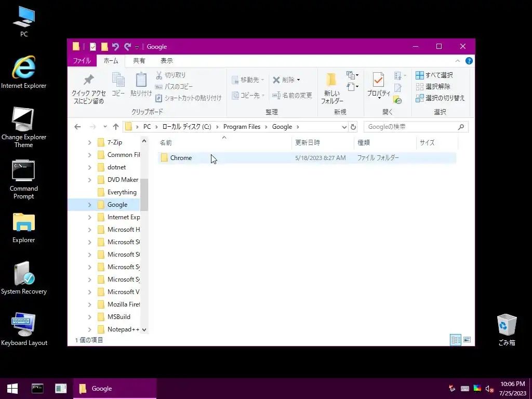Click PC in the address breadcrumb
This screenshot has height=399, width=532.
coord(147,127)
